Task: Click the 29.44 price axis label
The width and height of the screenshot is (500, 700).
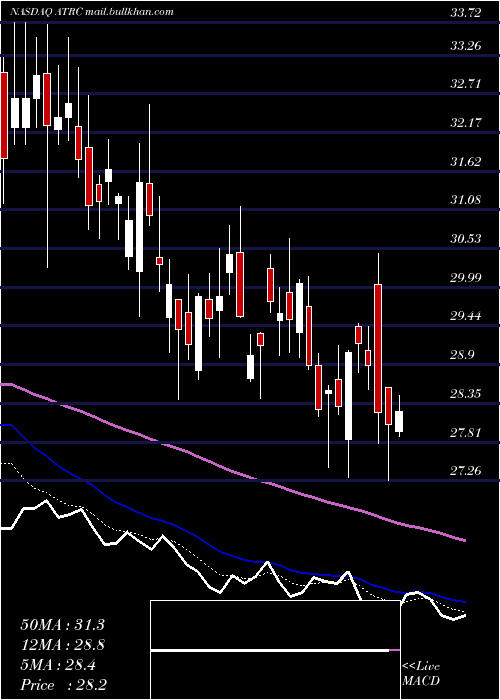Action: (466, 316)
